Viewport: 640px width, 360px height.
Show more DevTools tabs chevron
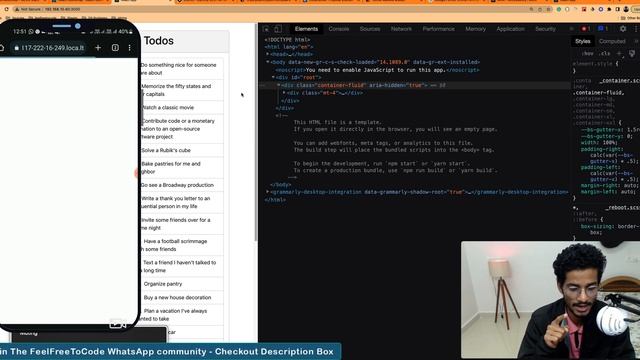coord(571,29)
